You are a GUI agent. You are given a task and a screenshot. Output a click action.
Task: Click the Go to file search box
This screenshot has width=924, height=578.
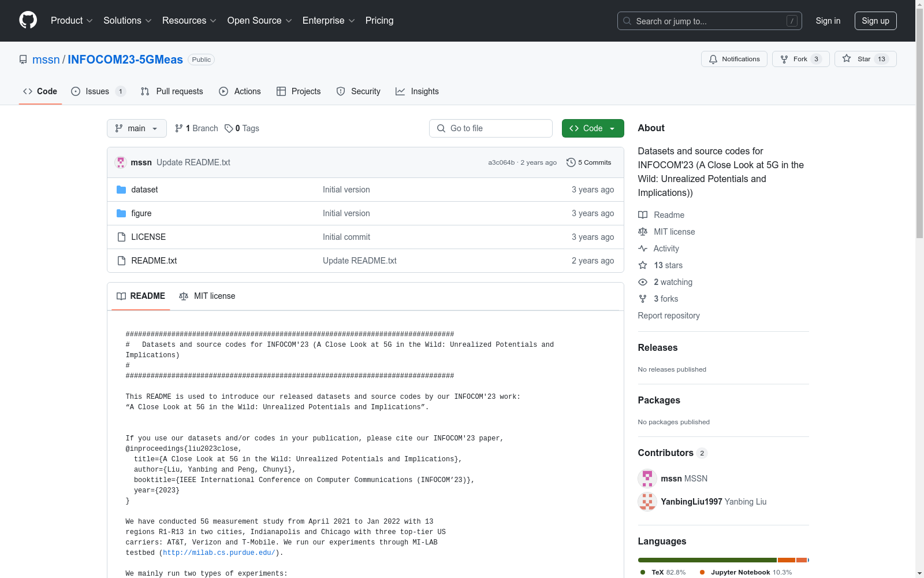point(491,128)
